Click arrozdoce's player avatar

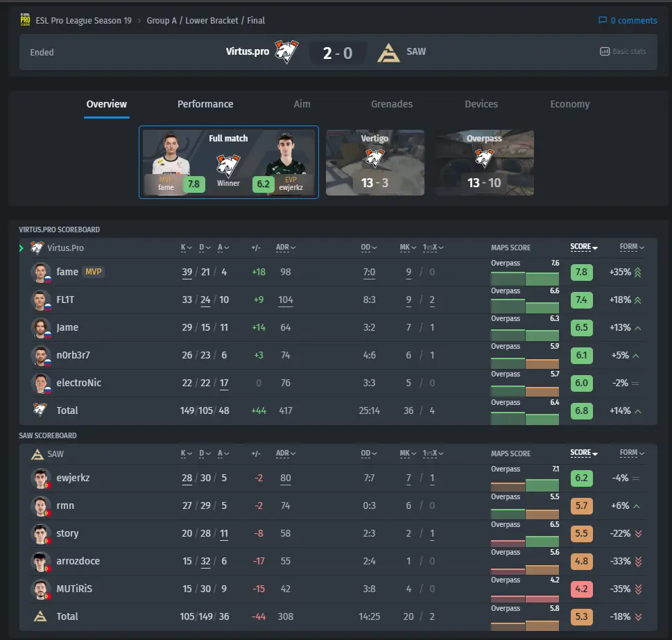click(41, 561)
